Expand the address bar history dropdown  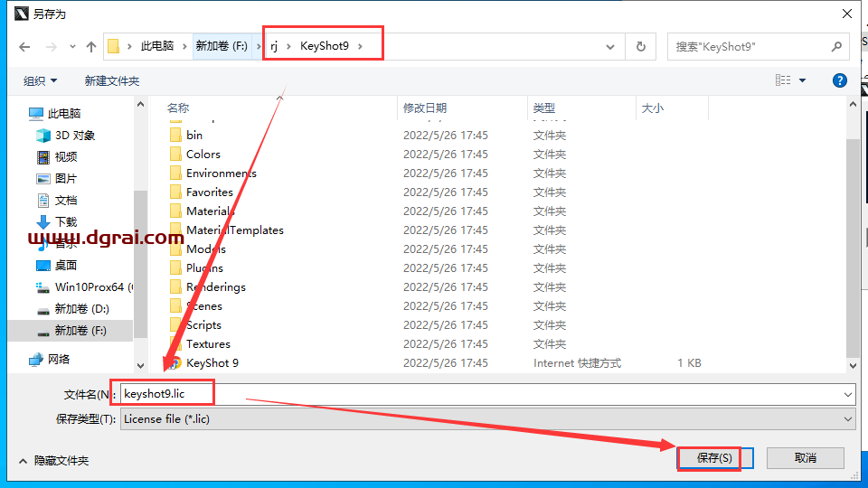click(610, 47)
